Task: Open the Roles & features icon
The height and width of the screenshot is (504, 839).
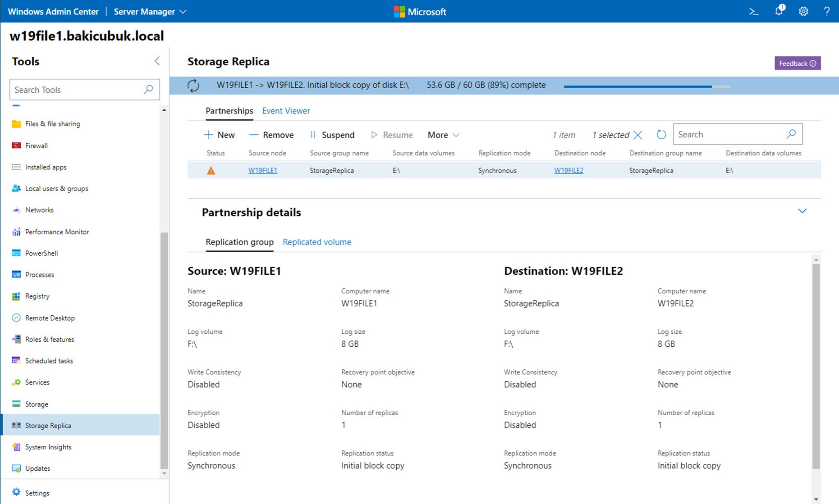Action: (16, 339)
